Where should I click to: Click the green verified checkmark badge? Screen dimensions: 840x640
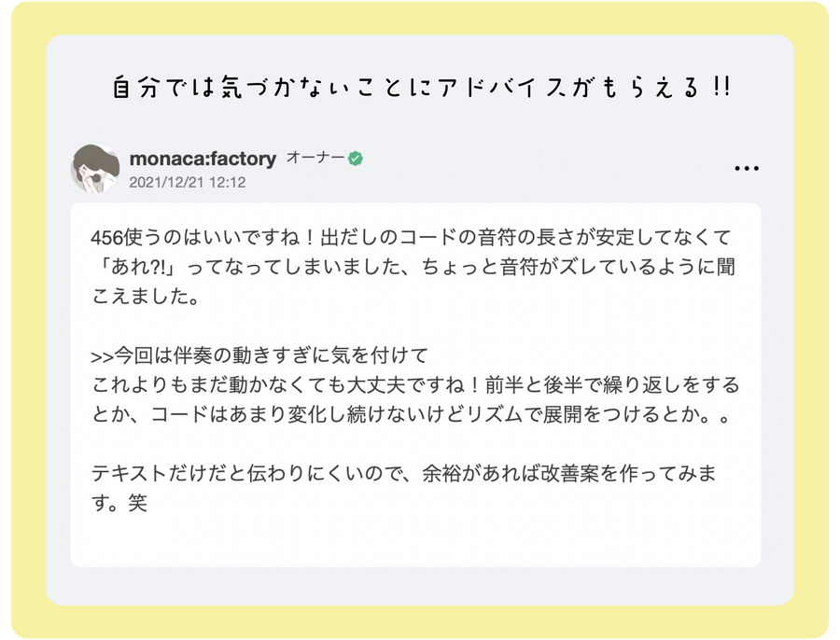coord(356,159)
